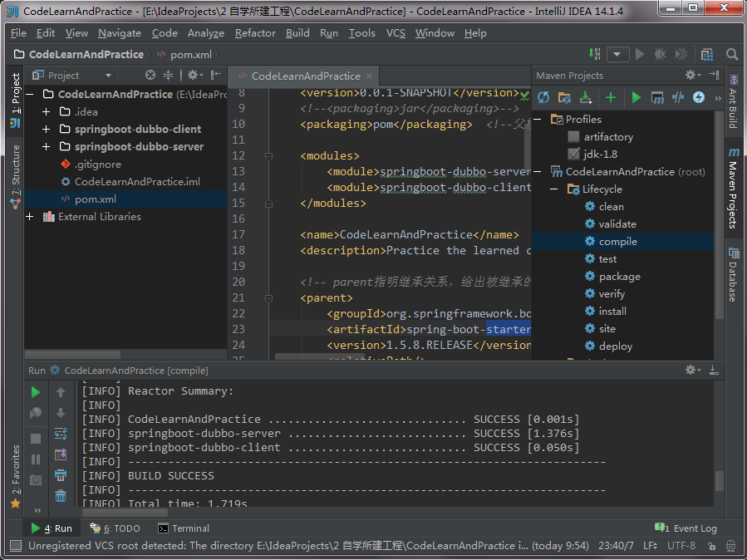Click the UTF-8 encoding status indicator

(681, 545)
